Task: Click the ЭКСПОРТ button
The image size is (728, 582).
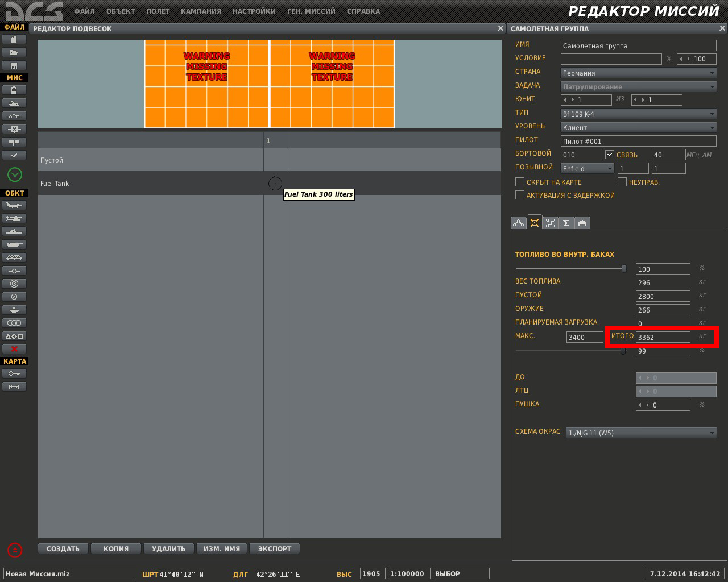Action: coord(275,548)
